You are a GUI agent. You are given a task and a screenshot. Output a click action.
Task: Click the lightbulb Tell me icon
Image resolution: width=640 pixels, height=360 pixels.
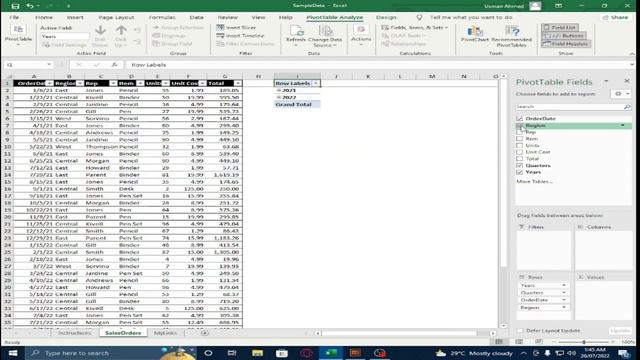[x=419, y=18]
